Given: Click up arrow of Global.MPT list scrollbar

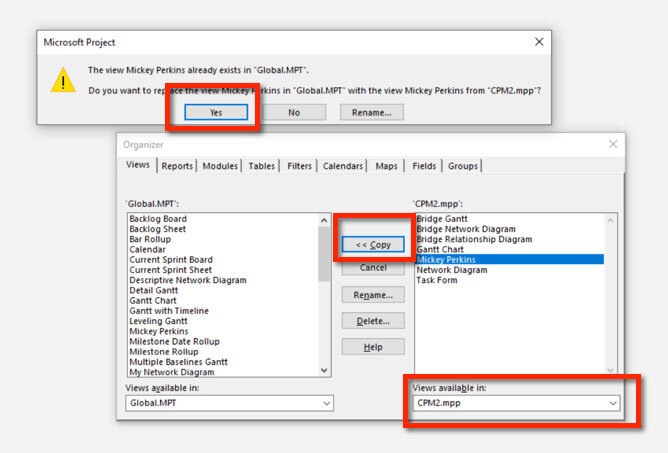Looking at the screenshot, I should click(x=324, y=220).
